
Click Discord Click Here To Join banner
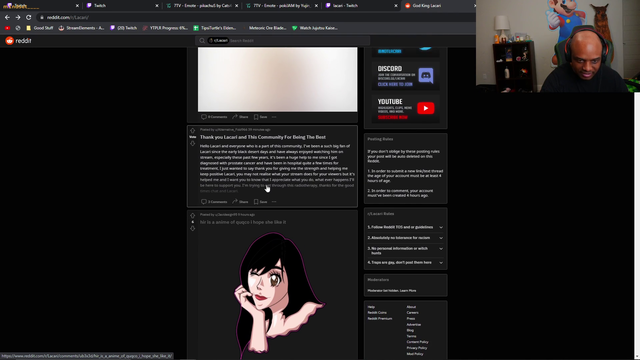405,76
